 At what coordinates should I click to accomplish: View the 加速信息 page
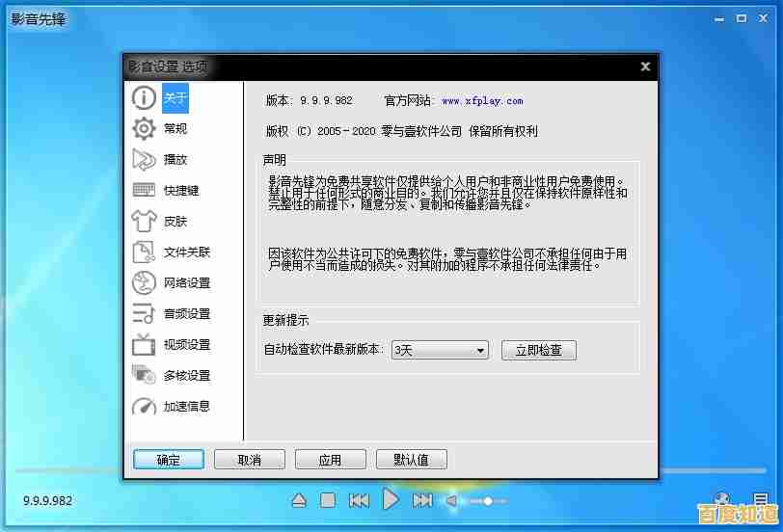[x=187, y=407]
